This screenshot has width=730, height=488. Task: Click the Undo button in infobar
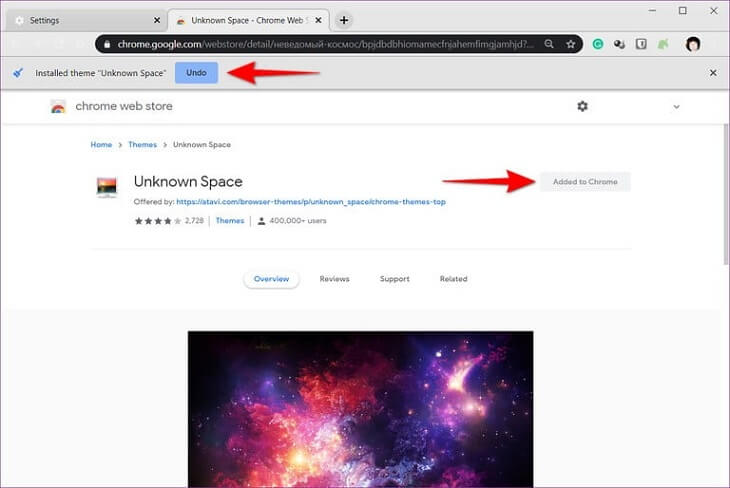pyautogui.click(x=196, y=73)
